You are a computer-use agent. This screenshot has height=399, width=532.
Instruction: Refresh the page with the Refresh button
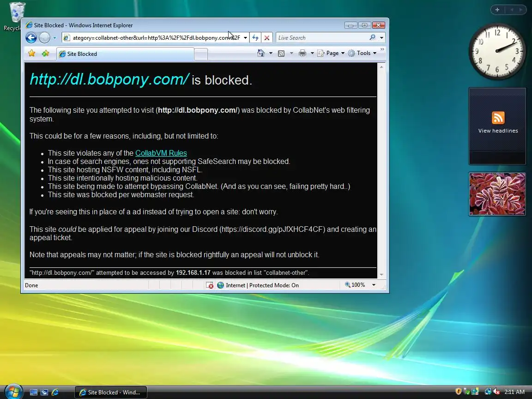tap(255, 38)
